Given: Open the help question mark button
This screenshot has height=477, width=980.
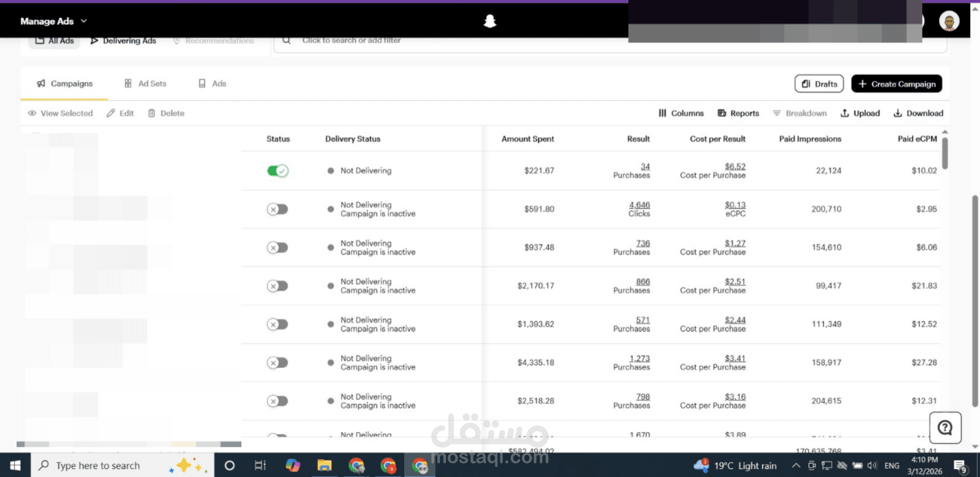Looking at the screenshot, I should coord(945,427).
